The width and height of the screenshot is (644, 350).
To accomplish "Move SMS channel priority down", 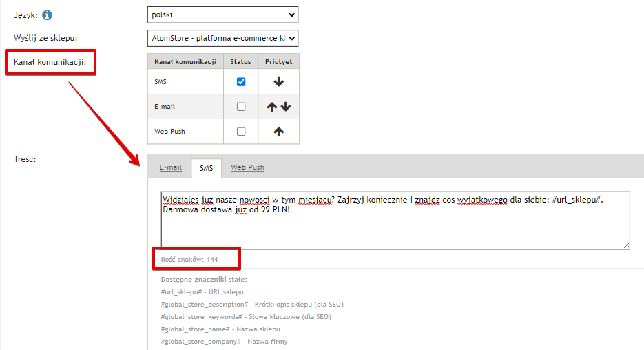I will [x=278, y=82].
